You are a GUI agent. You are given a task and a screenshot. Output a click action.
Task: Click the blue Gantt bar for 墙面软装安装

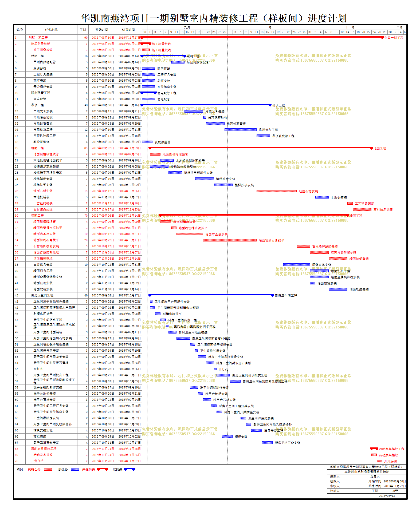click(338, 289)
